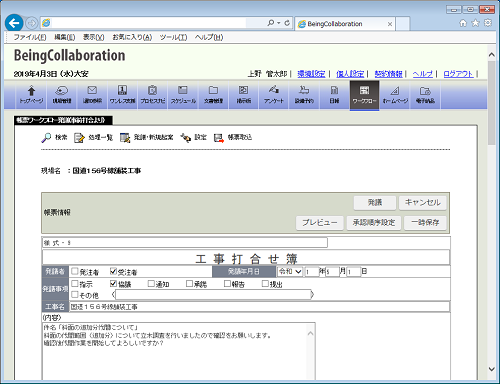Check the 提出 checkbox

pos(265,284)
